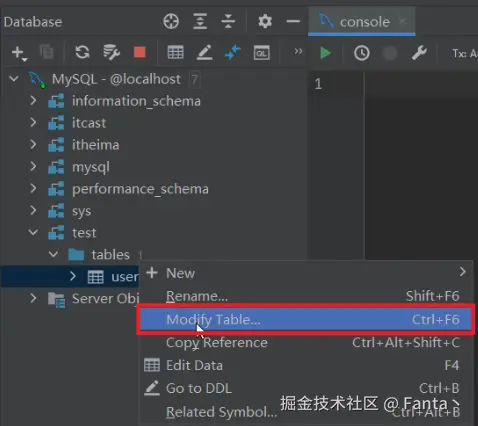
Task: Collapse the MySQL - @localhost node
Action: point(14,79)
